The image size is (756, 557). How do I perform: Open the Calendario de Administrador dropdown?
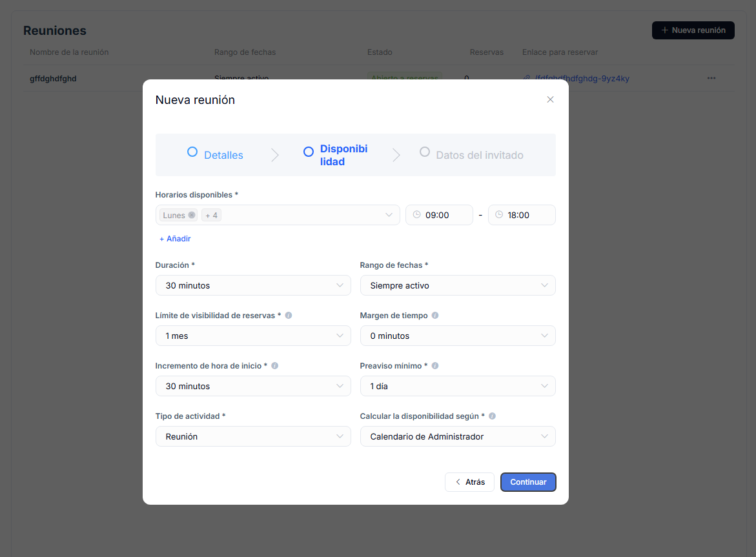pos(458,436)
